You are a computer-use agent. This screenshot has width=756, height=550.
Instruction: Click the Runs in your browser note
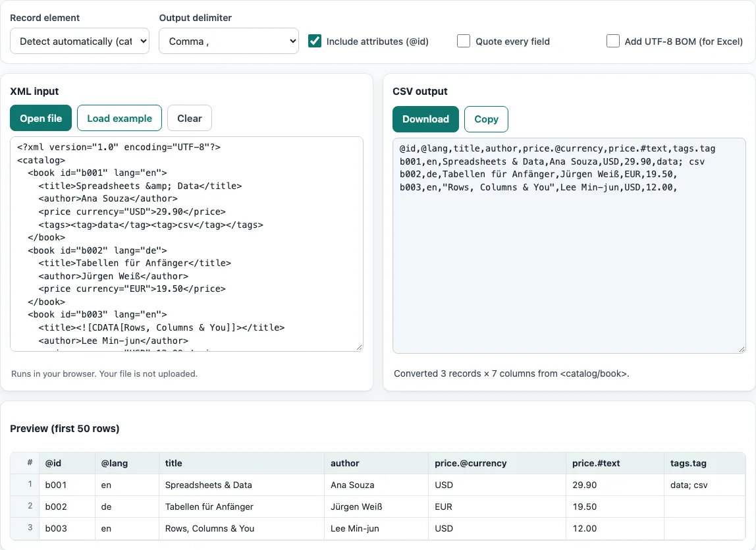point(104,374)
